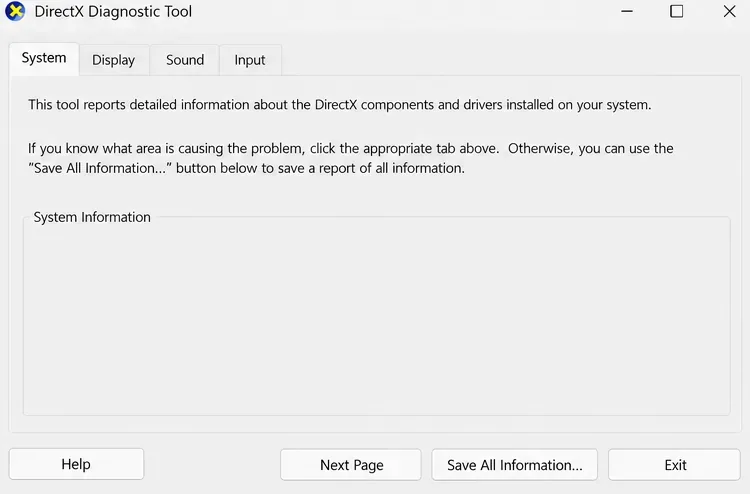Open the Input tab
Image resolution: width=750 pixels, height=494 pixels.
click(x=250, y=60)
